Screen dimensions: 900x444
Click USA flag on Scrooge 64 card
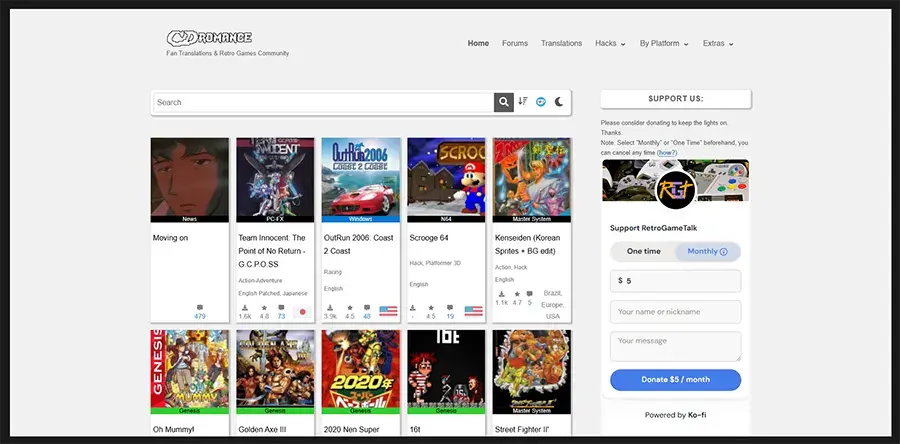click(x=474, y=311)
